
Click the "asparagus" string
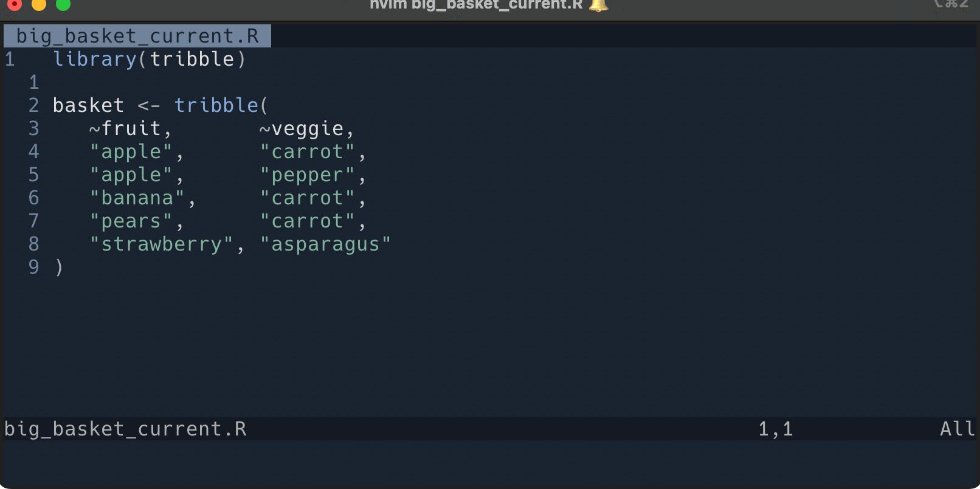click(325, 244)
